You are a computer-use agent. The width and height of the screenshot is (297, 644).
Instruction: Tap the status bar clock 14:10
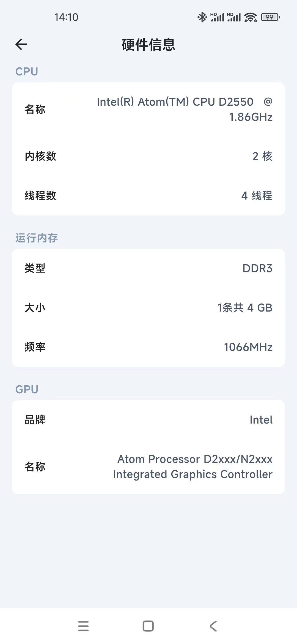coord(66,17)
